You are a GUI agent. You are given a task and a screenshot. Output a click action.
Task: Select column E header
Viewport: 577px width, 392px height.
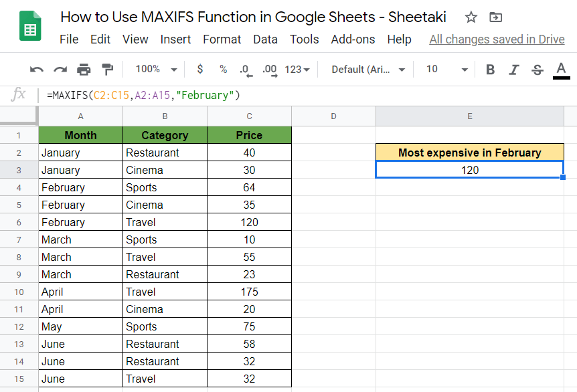pos(470,116)
